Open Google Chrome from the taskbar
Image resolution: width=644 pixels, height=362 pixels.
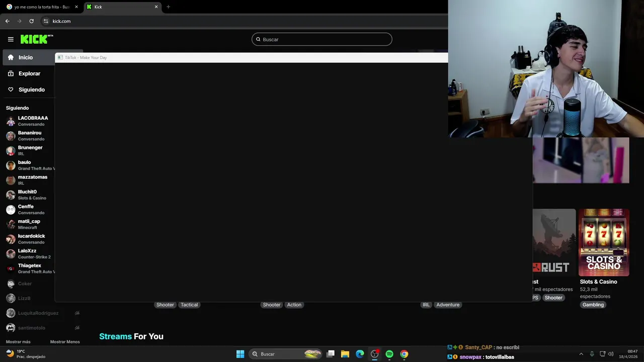tap(404, 354)
